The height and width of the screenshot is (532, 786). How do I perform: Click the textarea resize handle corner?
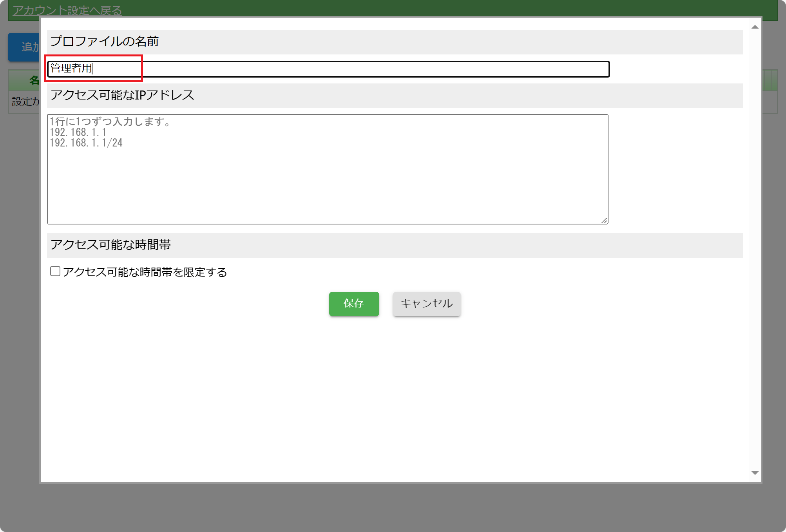tap(605, 221)
